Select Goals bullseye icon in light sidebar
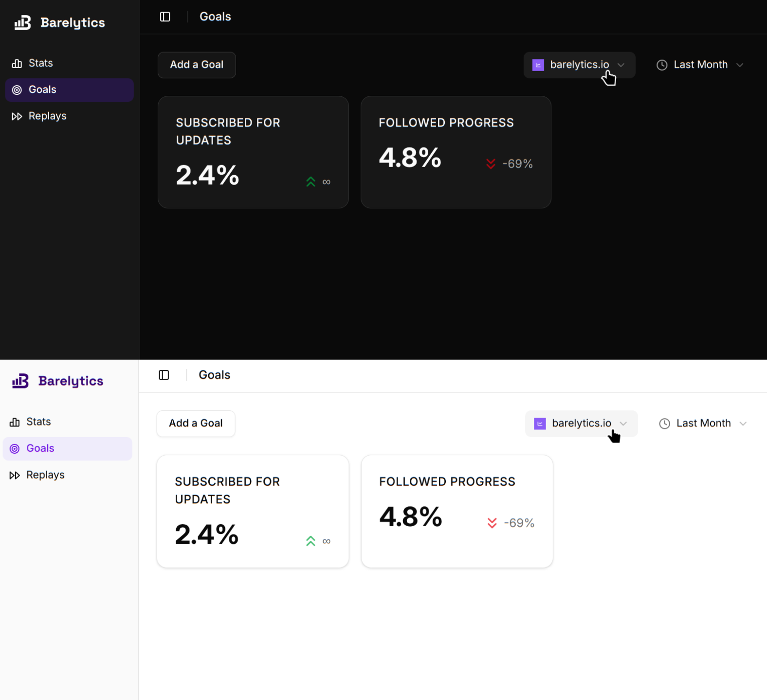The height and width of the screenshot is (700, 767). pyautogui.click(x=15, y=449)
